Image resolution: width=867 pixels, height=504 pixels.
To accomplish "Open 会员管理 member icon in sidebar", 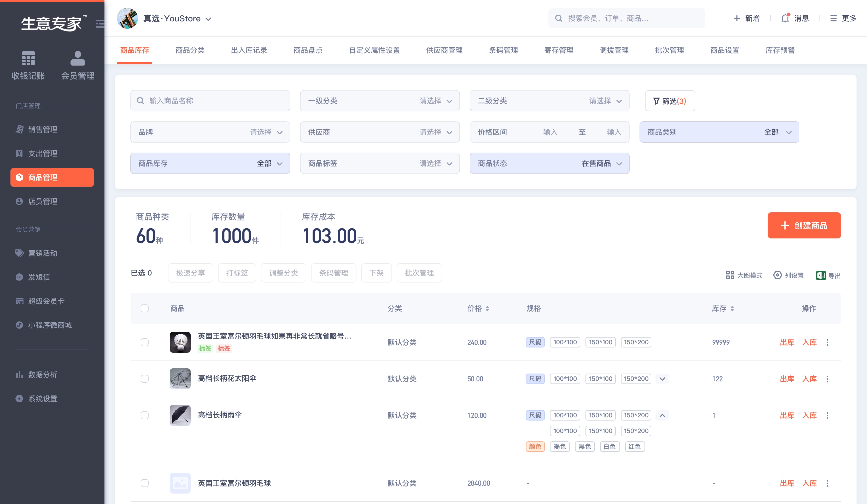I will (x=77, y=58).
